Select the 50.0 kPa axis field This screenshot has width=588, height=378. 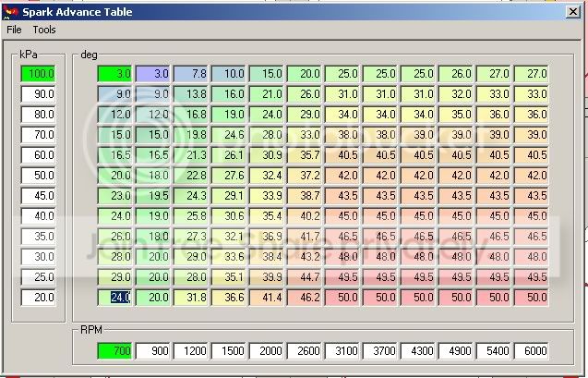point(38,176)
